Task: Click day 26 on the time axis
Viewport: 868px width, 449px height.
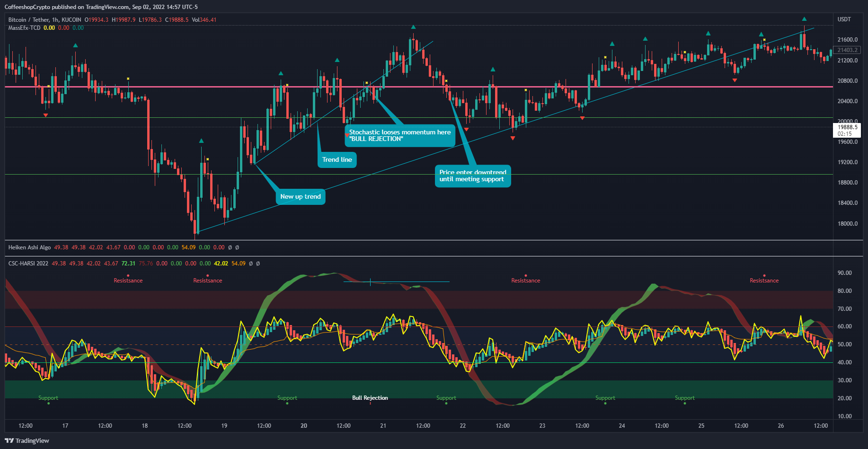Action: pyautogui.click(x=781, y=426)
